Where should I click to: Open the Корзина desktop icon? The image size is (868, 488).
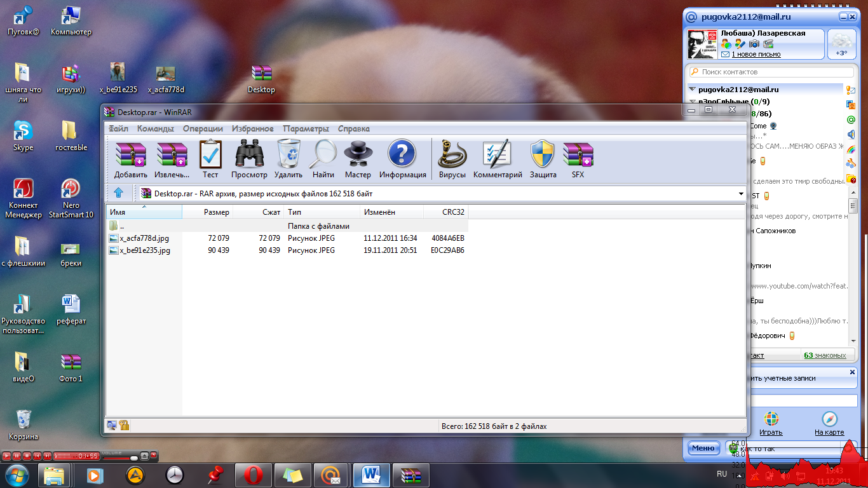point(24,424)
